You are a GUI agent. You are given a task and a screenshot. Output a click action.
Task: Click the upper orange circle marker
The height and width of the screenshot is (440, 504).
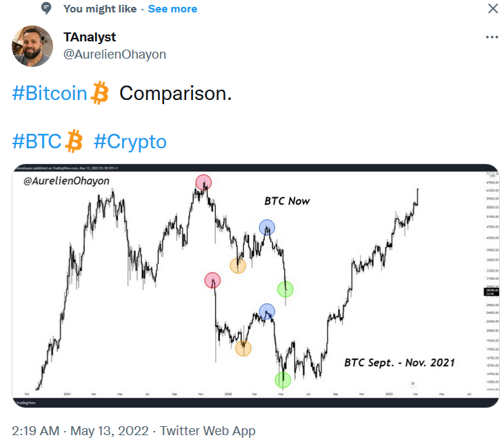[x=238, y=266]
